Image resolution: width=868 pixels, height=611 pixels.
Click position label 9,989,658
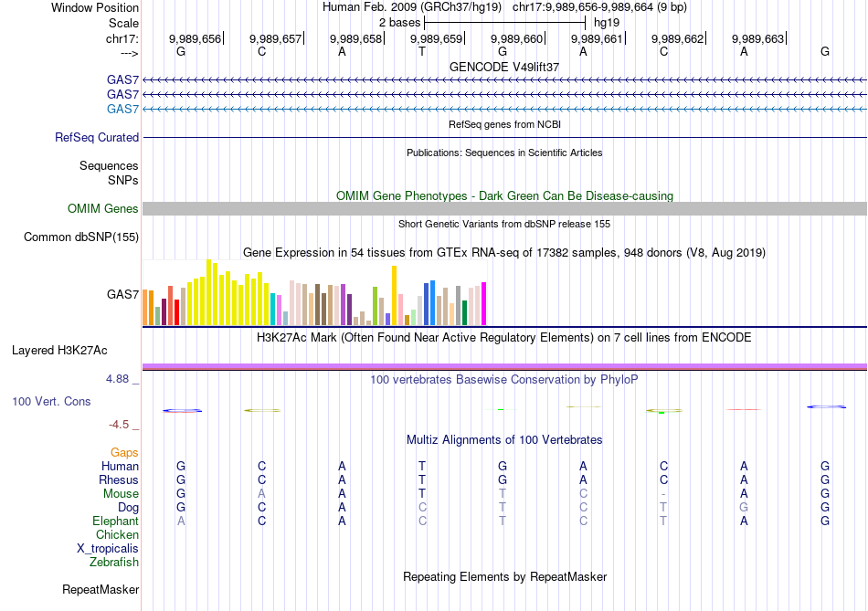click(x=355, y=38)
